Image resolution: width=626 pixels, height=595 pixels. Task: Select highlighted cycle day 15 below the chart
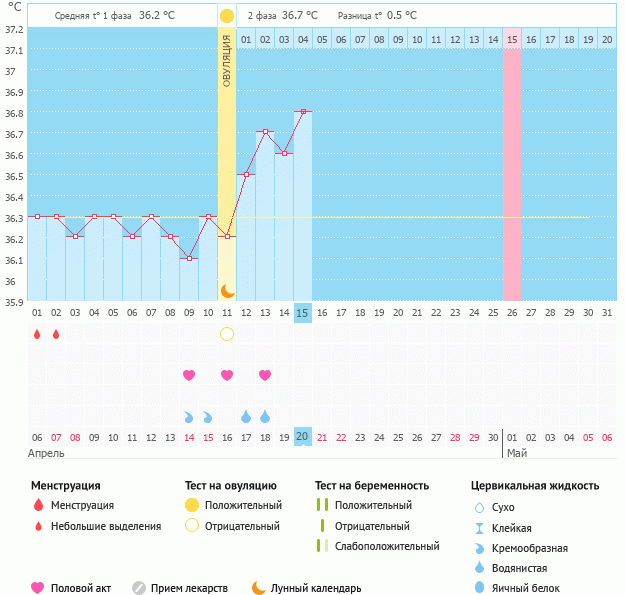(x=303, y=313)
